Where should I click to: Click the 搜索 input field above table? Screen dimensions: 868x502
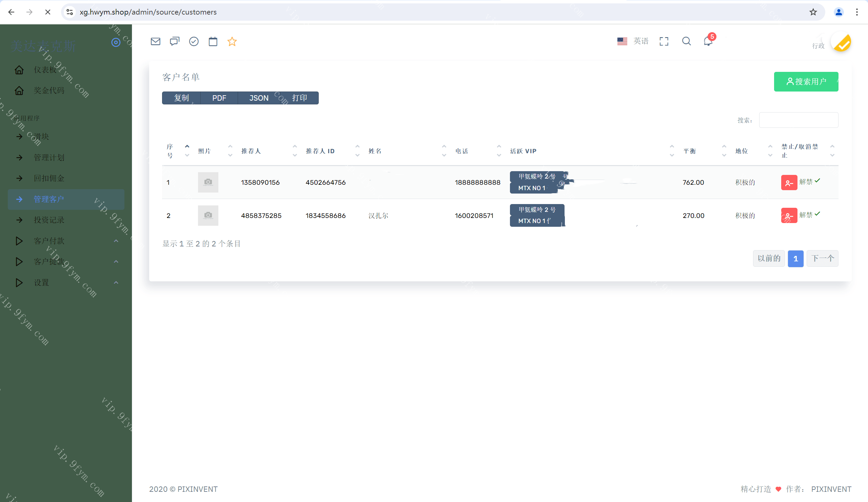(x=798, y=120)
